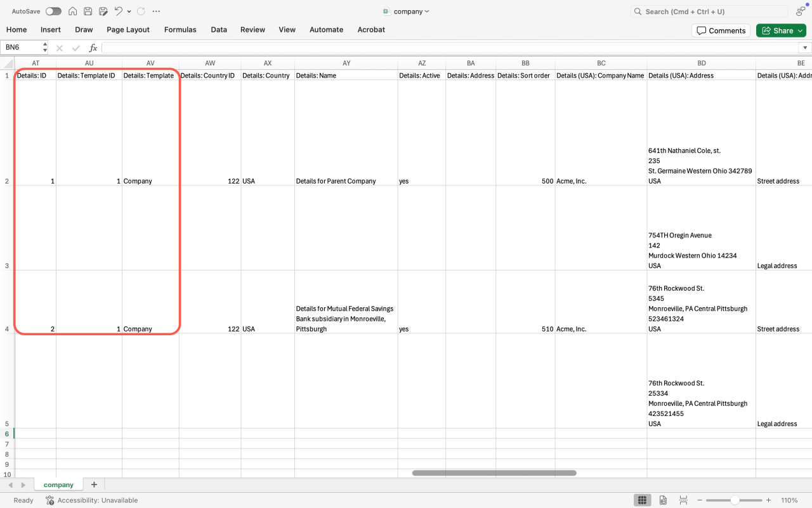Select the Normal view toggle in status bar
This screenshot has height=508, width=812.
[642, 500]
